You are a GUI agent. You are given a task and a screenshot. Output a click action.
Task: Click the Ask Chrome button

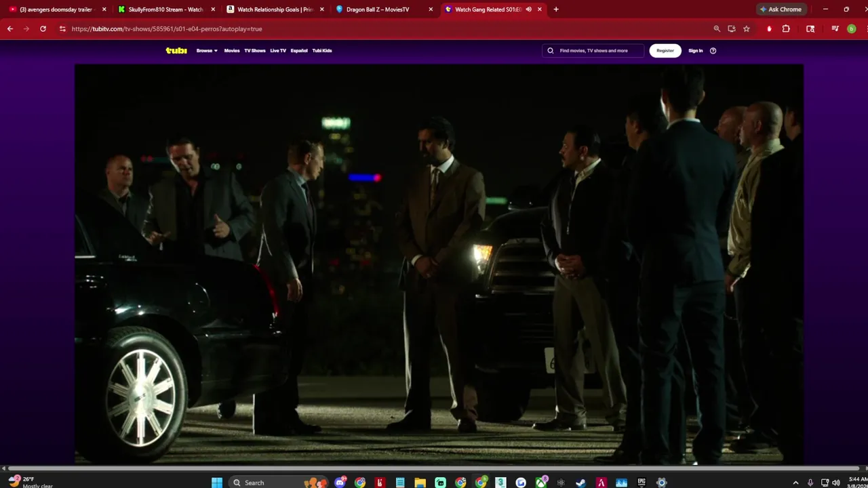pos(781,9)
